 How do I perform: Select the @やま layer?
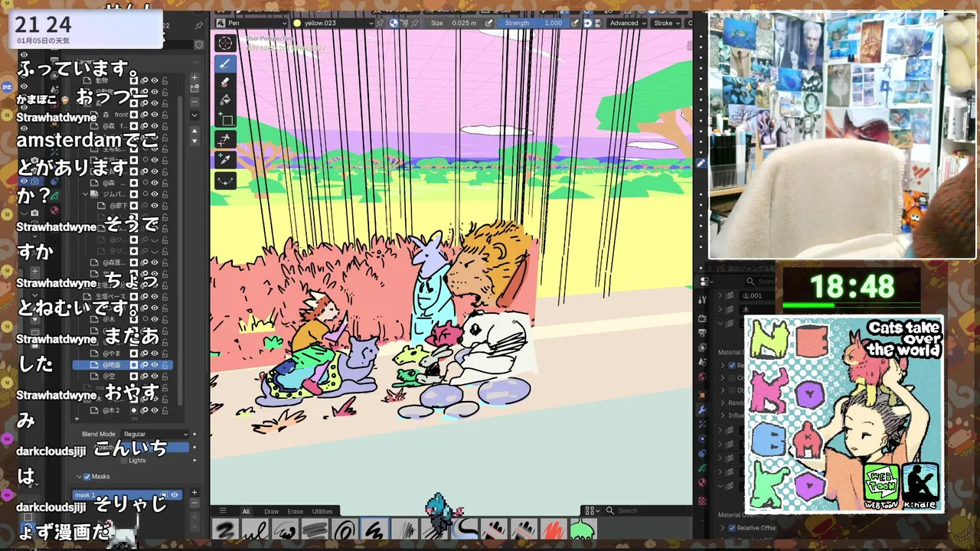tap(122, 354)
